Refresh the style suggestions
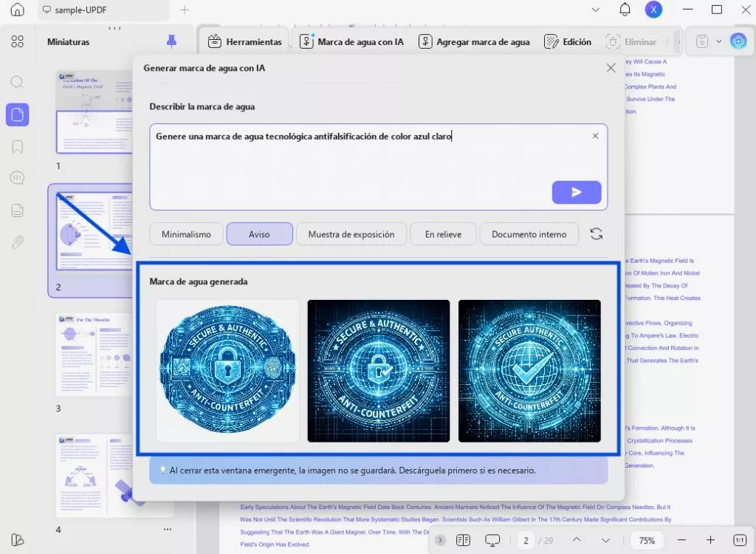 [x=597, y=234]
